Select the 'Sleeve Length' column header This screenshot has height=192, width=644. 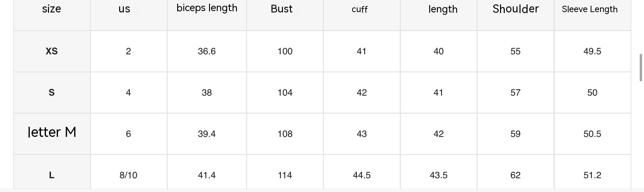(x=590, y=9)
